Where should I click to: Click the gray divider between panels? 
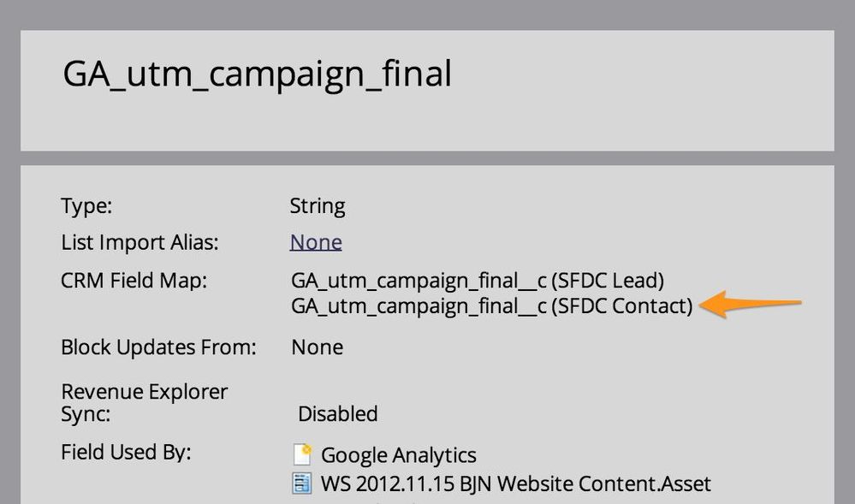[427, 158]
